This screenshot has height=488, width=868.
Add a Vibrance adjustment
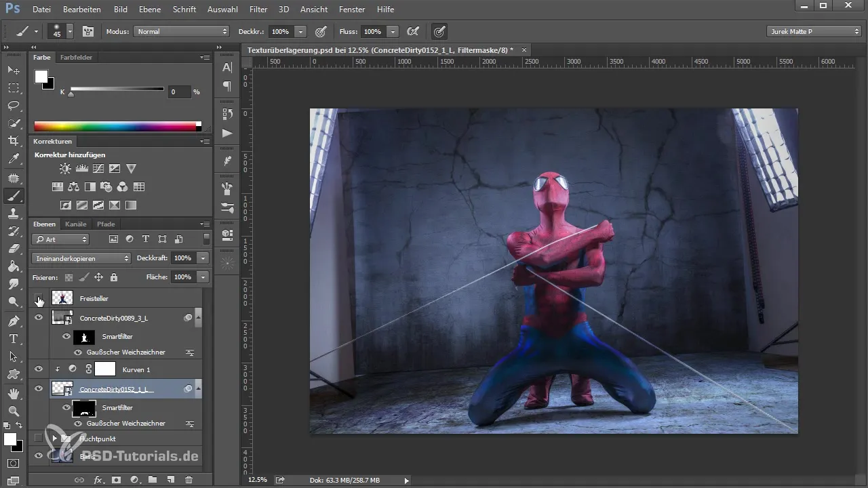(x=132, y=168)
